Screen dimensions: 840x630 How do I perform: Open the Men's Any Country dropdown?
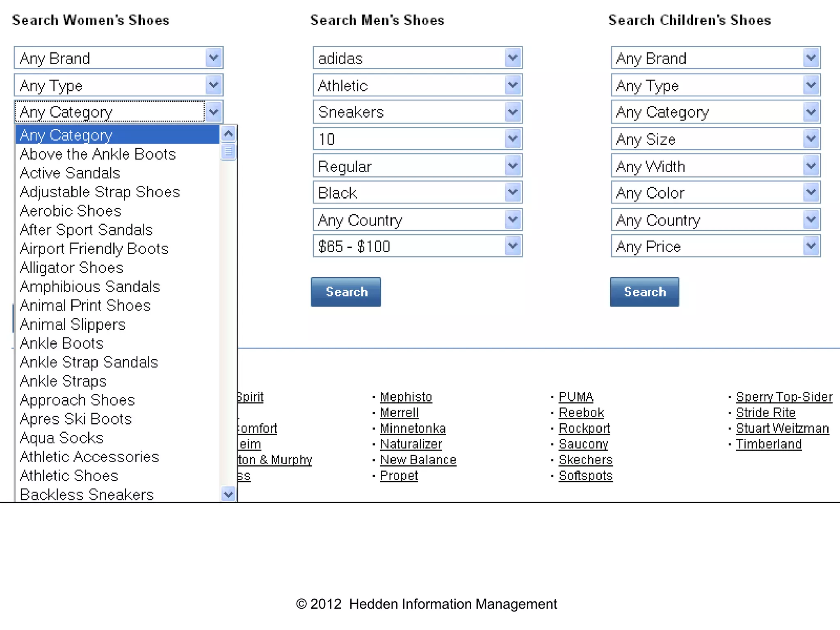pos(418,220)
